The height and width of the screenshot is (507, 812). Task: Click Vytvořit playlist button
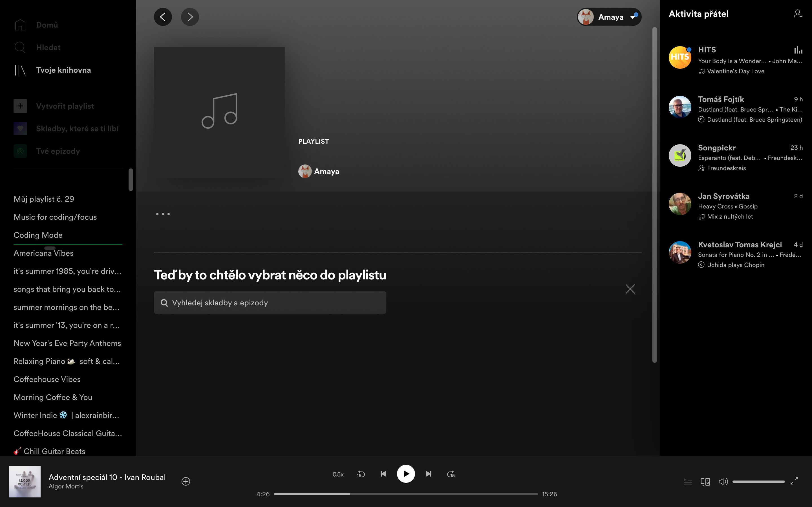click(65, 106)
